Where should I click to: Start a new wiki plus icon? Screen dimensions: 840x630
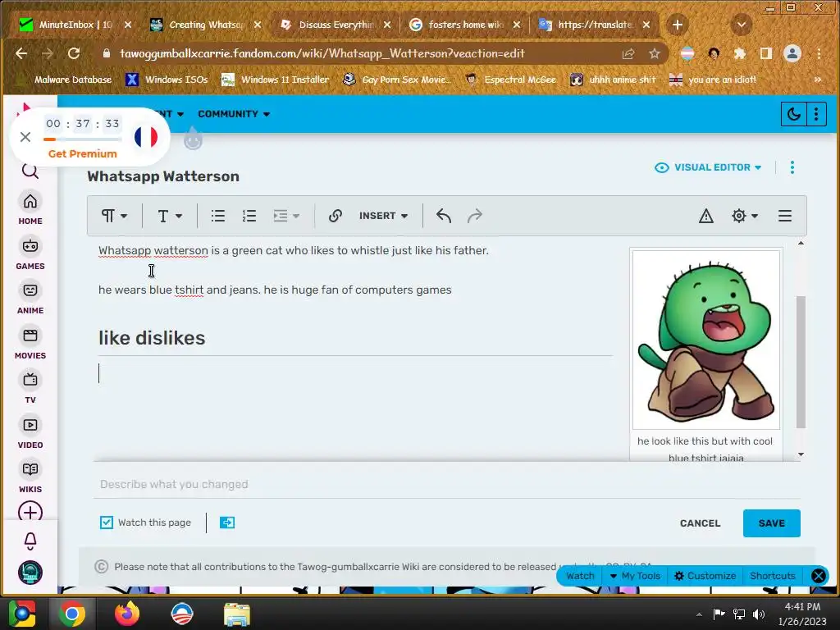pyautogui.click(x=30, y=512)
